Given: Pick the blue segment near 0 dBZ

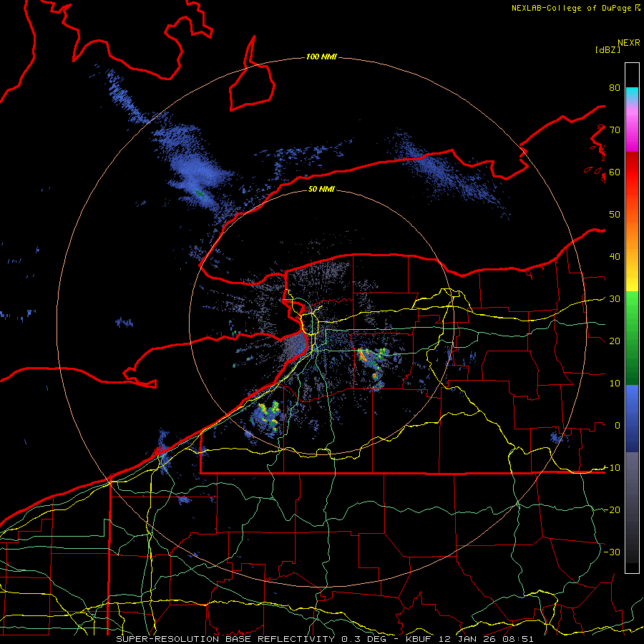Looking at the screenshot, I should pyautogui.click(x=632, y=417).
